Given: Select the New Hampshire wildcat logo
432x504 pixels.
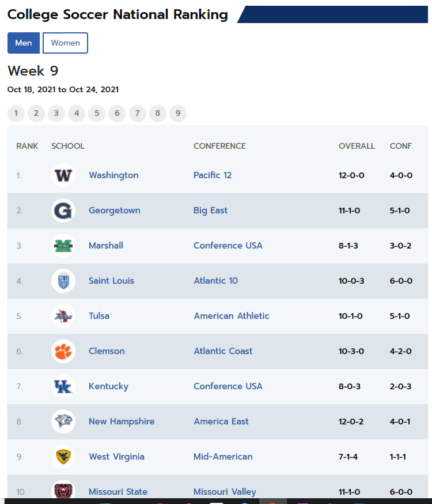Looking at the screenshot, I should tap(63, 422).
